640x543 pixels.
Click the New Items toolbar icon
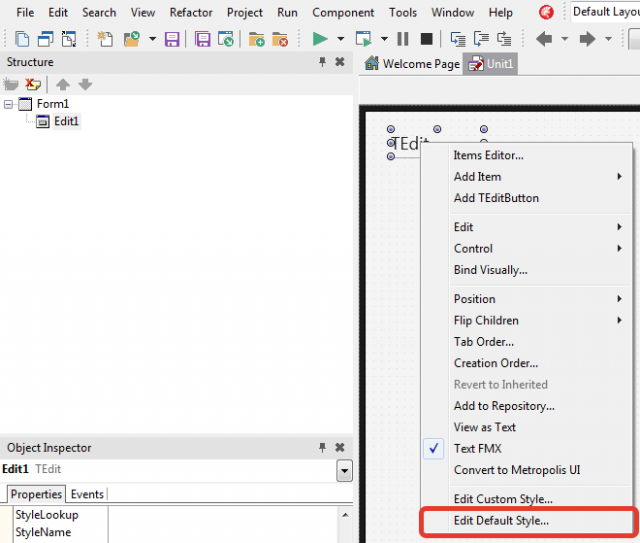pyautogui.click(x=105, y=39)
